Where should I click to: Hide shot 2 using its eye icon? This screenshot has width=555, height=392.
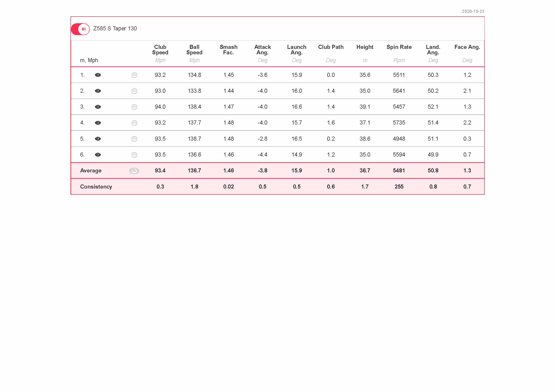[x=98, y=91]
